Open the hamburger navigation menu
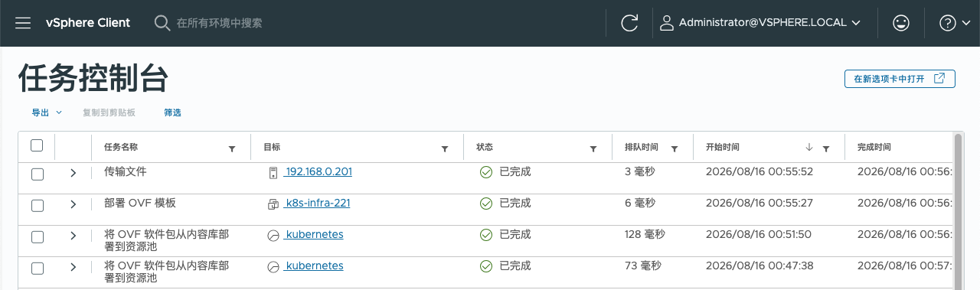 (x=23, y=23)
